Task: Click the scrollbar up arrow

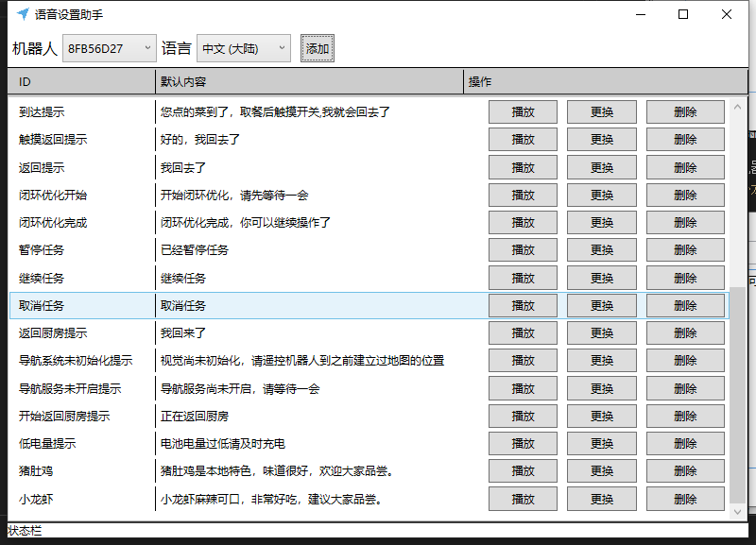Action: click(738, 103)
